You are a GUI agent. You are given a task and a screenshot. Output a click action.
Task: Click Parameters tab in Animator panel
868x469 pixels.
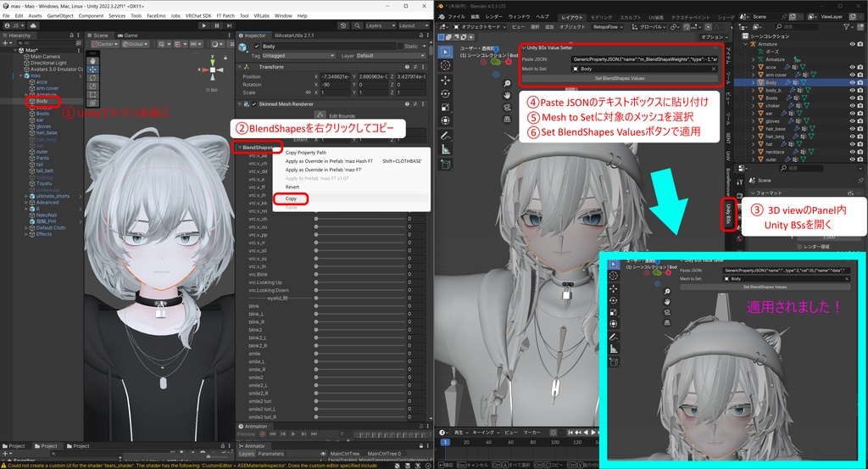tap(270, 454)
